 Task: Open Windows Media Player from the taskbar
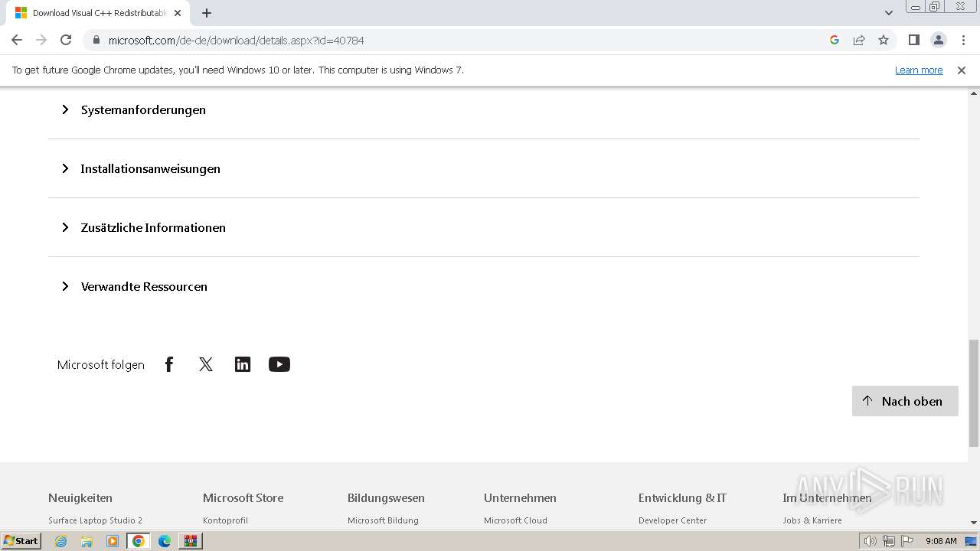[x=113, y=541]
